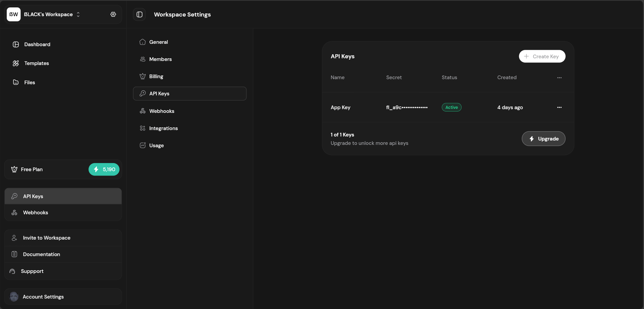Click Upgrade to unlock more api keys text
Screen dimensions: 644x309
(369, 143)
